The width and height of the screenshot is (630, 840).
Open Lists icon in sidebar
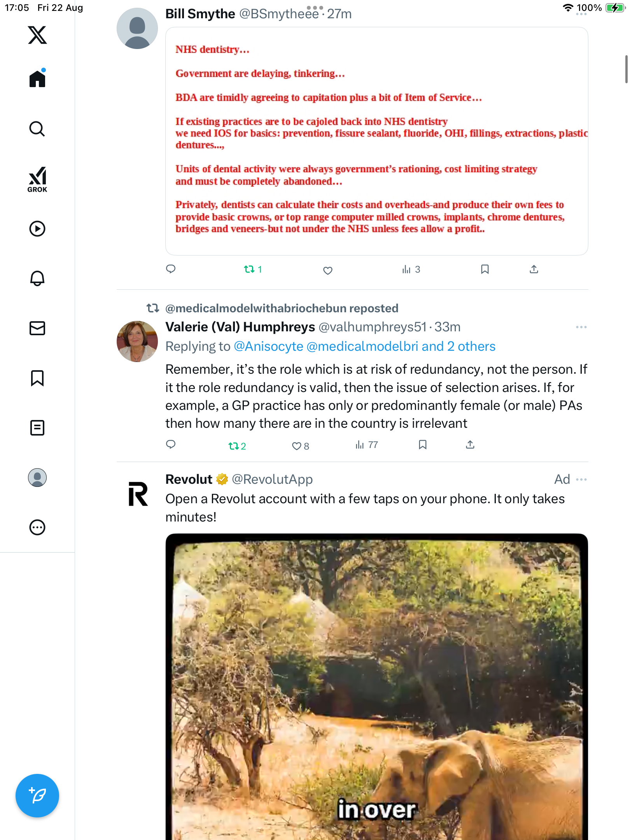click(x=37, y=428)
